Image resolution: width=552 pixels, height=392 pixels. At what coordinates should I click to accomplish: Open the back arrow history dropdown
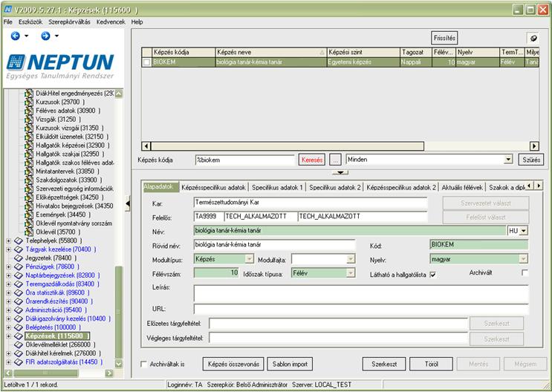pos(27,36)
